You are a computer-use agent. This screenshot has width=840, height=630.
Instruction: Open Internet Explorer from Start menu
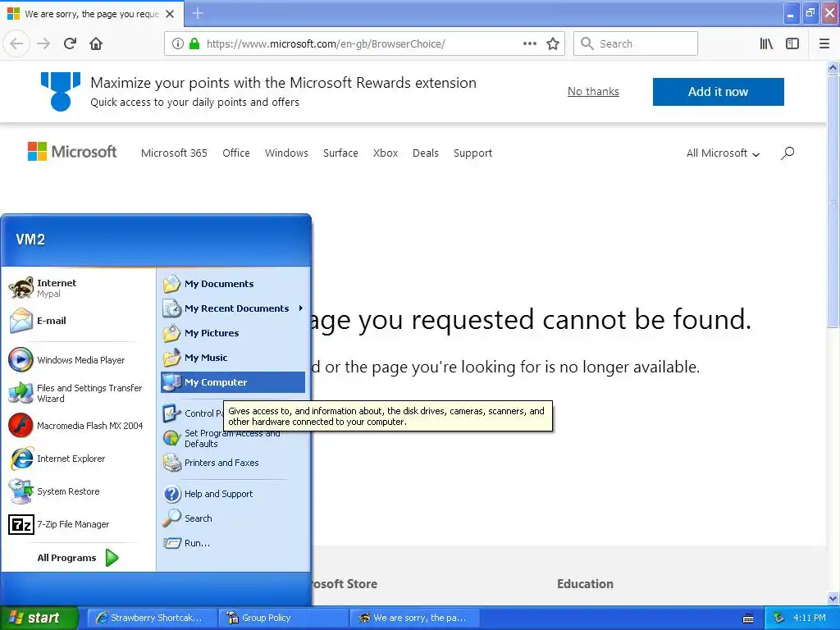pos(78,459)
